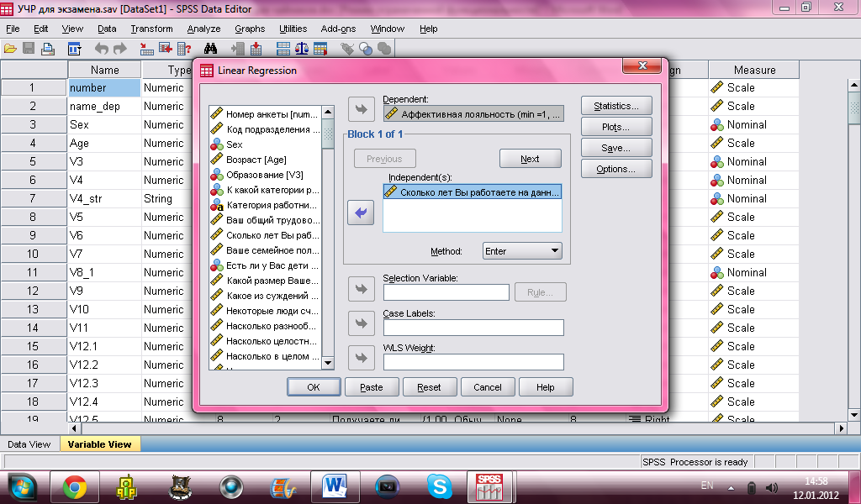Select 'Ваше семейное пол...' variable

point(265,250)
